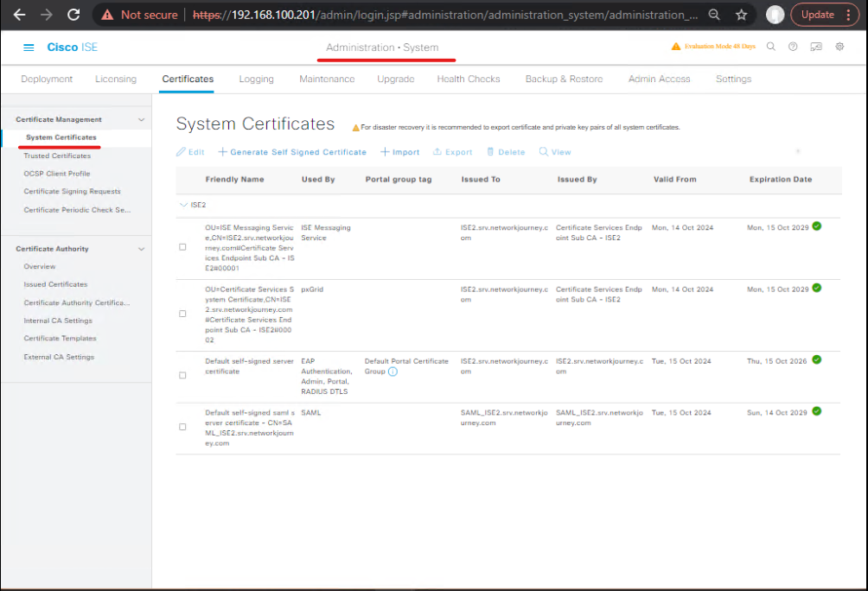The height and width of the screenshot is (591, 868).
Task: Switch to the Admin Access tab
Action: pyautogui.click(x=660, y=79)
